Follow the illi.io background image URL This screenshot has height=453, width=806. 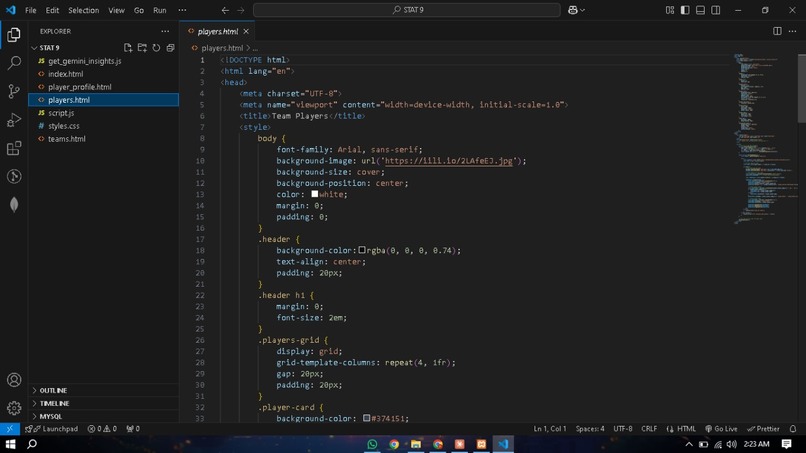[x=449, y=161]
